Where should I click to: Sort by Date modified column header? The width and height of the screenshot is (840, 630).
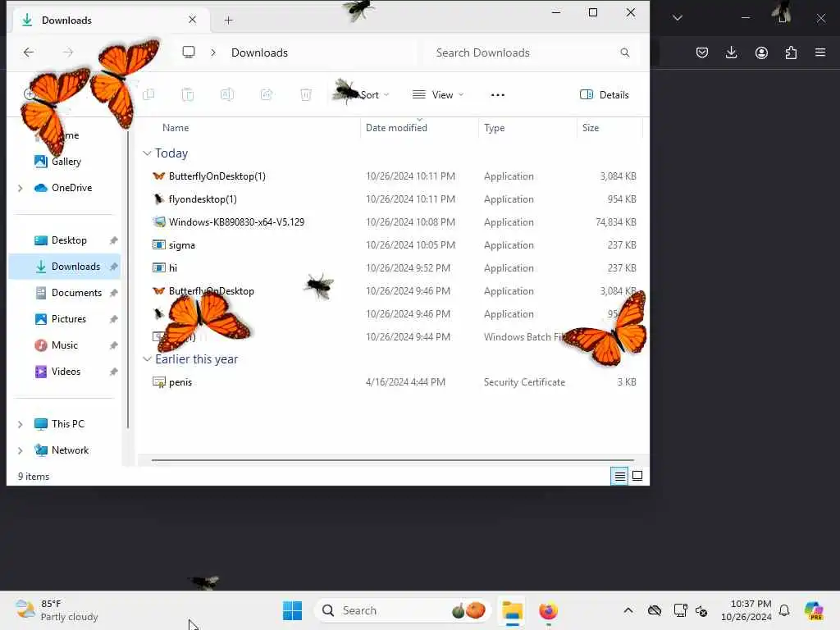pos(396,127)
